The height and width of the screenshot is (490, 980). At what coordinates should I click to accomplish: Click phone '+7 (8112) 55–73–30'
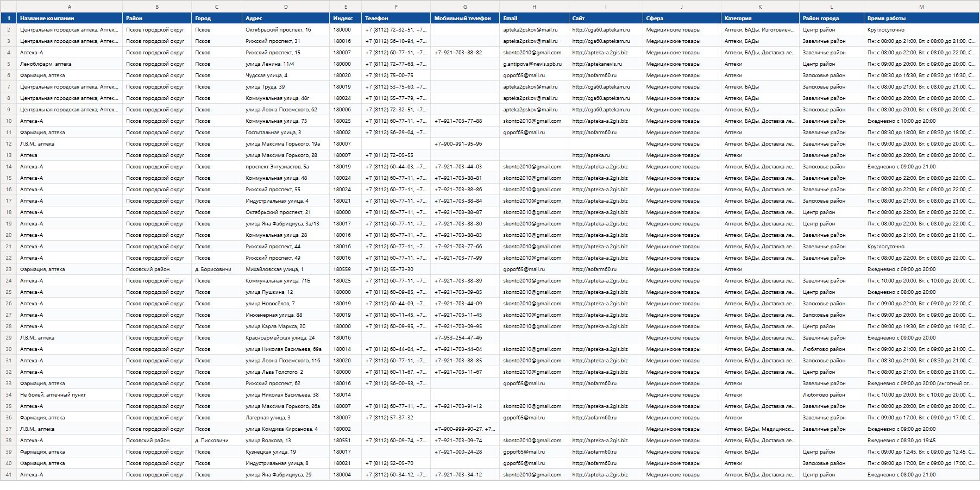pos(396,269)
